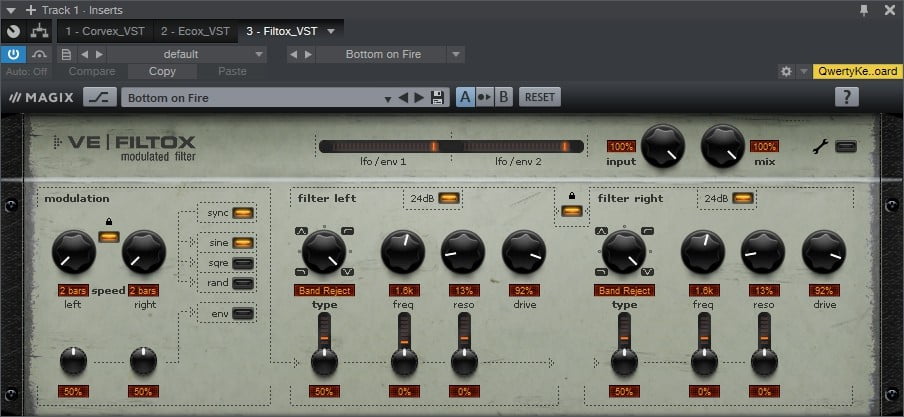
Task: Toggle filter left 24dB switch
Action: (x=449, y=198)
